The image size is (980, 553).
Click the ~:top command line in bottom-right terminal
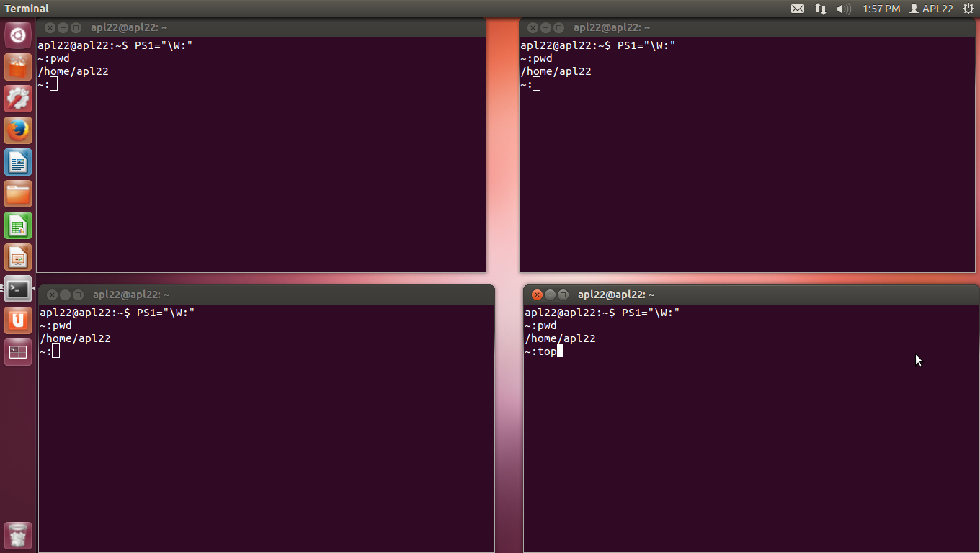pos(543,351)
